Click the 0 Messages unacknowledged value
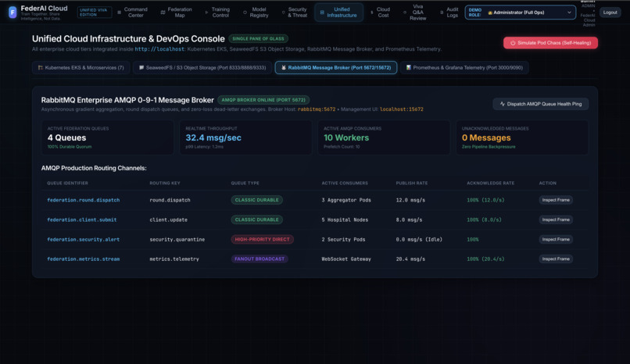Image resolution: width=630 pixels, height=364 pixels. (x=486, y=137)
